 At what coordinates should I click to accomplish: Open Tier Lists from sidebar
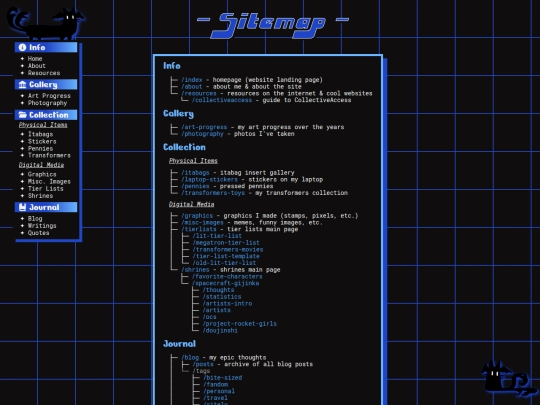click(x=45, y=189)
